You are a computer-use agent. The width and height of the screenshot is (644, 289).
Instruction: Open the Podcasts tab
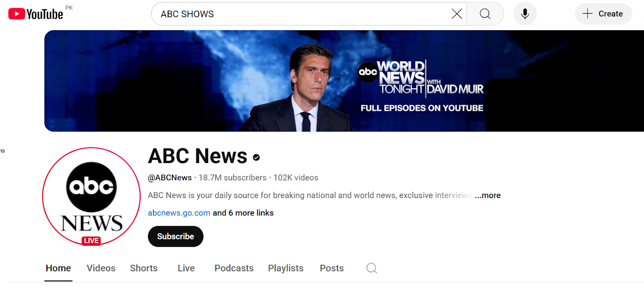(x=234, y=268)
